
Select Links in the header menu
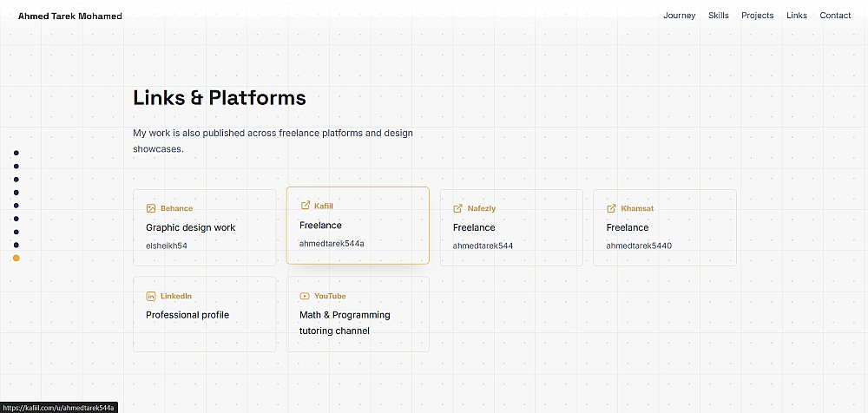[x=797, y=16]
